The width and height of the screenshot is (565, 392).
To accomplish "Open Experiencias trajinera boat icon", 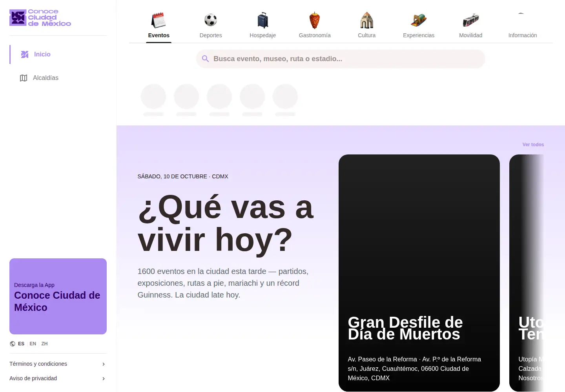I will click(419, 20).
